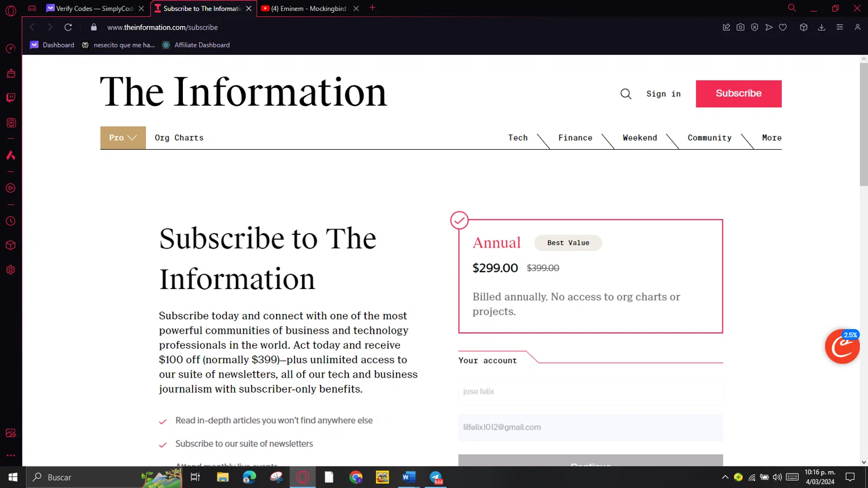868x488 pixels.
Task: Open the 'nesecito que me ha...' bookmark
Action: 118,45
